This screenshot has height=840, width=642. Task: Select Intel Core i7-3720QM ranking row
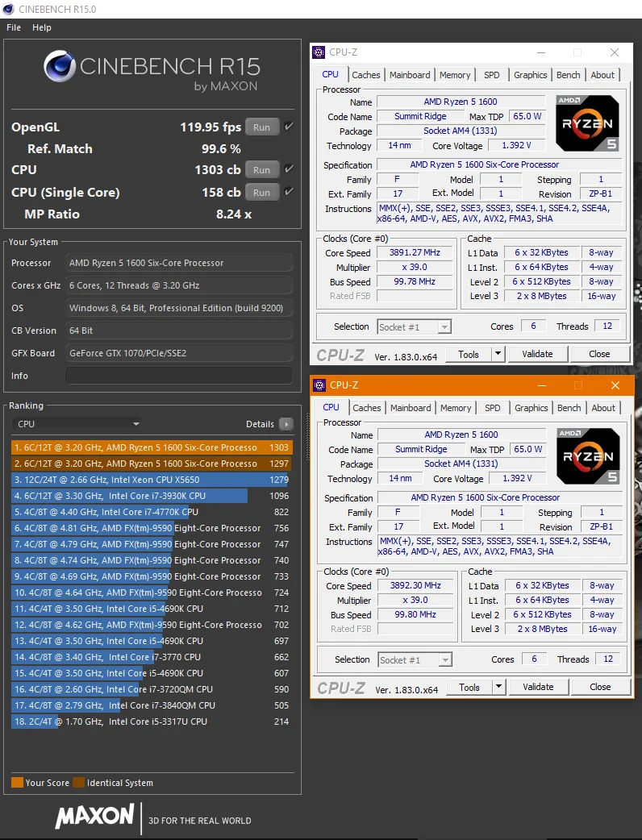152,689
